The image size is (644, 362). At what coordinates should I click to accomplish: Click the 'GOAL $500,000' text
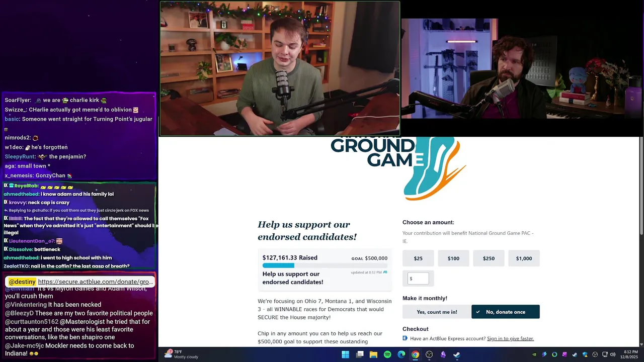pyautogui.click(x=369, y=258)
